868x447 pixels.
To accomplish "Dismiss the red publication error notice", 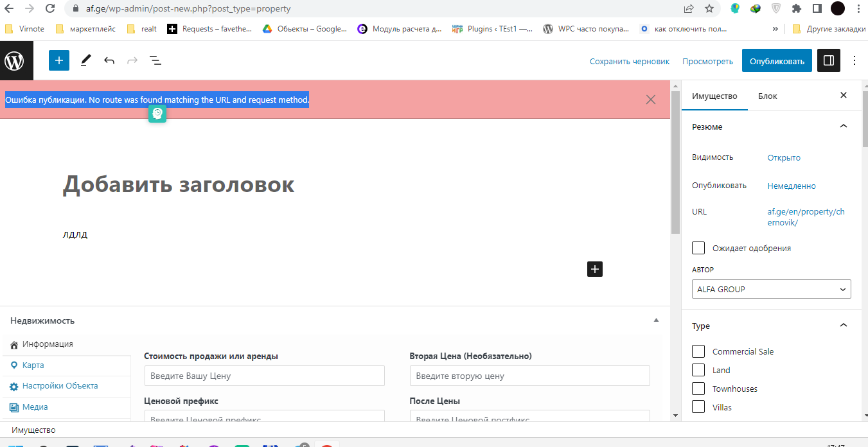I will click(x=651, y=100).
